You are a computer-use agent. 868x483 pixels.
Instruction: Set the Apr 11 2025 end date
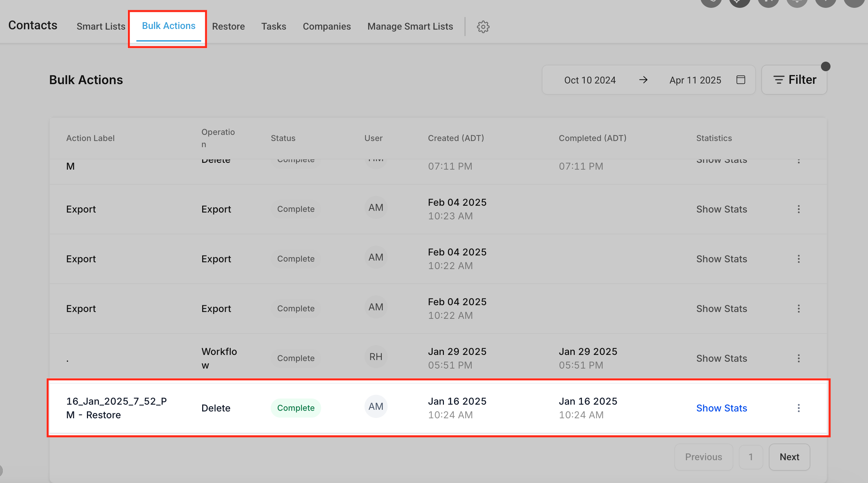[x=695, y=80]
